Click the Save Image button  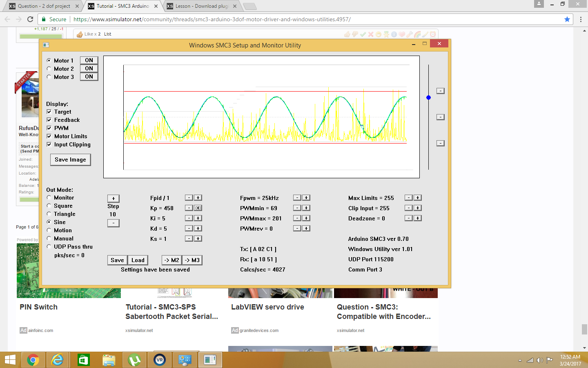(x=70, y=159)
